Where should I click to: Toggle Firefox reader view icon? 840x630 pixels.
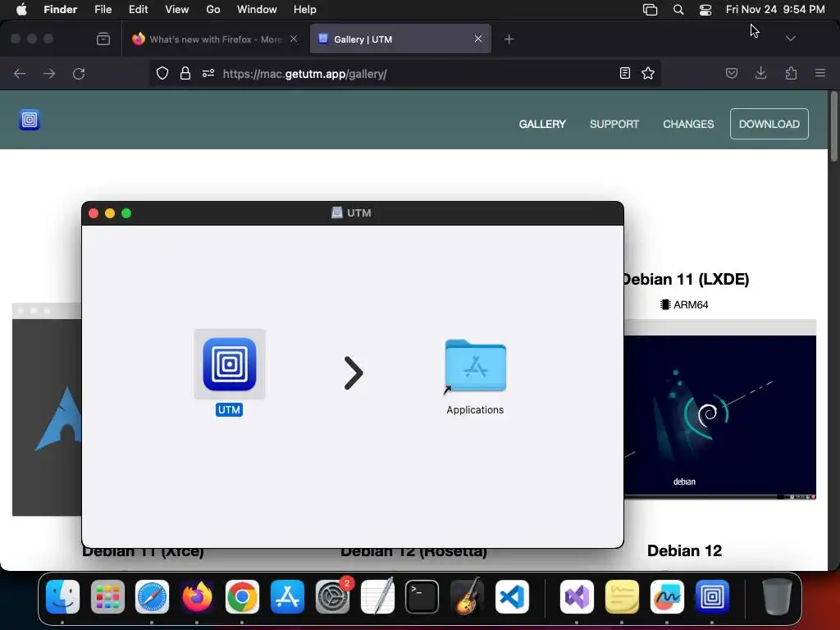624,73
